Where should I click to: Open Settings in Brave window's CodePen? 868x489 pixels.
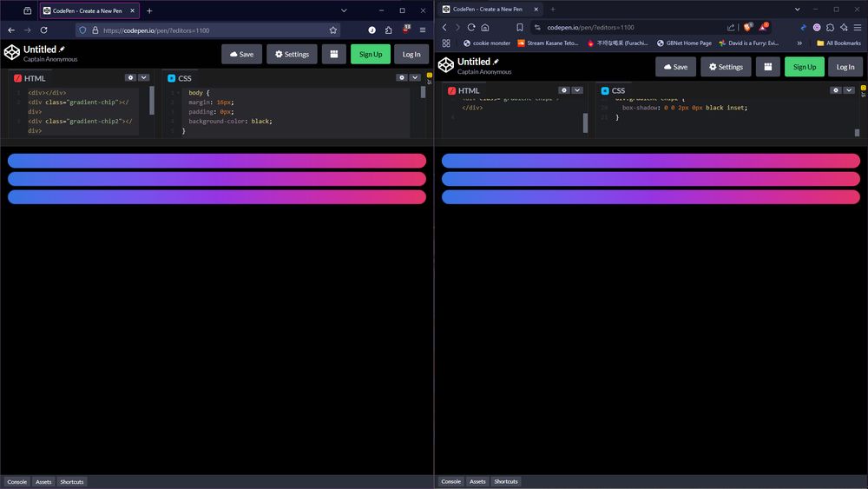726,67
